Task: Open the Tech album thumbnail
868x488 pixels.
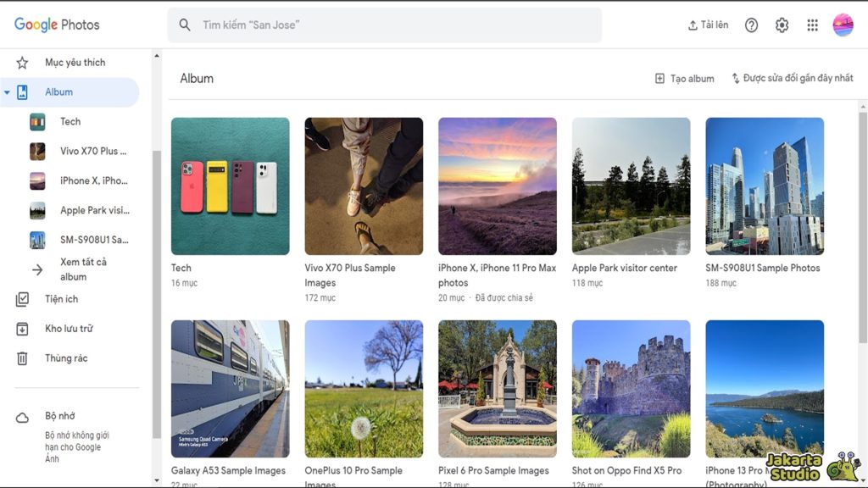Action: tap(231, 186)
